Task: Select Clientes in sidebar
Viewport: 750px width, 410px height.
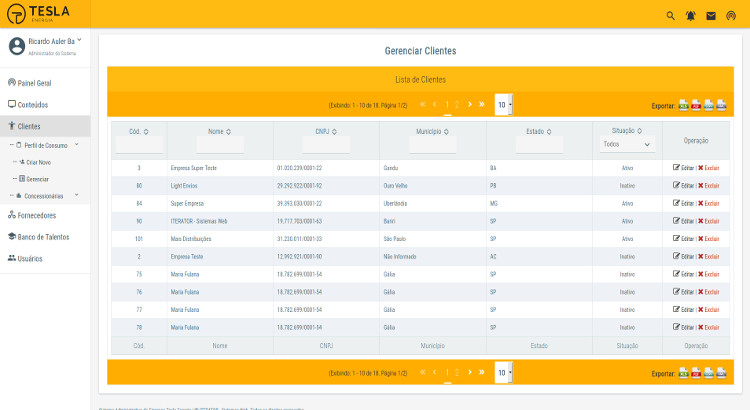Action: coord(24,126)
